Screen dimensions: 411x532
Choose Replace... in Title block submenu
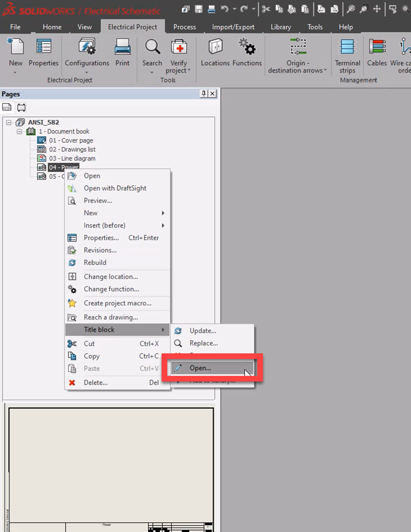point(212,343)
